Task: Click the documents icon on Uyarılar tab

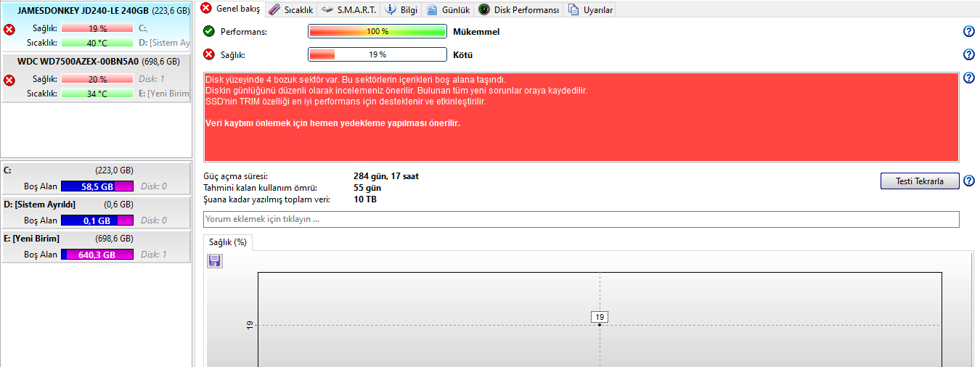Action: coord(574,9)
